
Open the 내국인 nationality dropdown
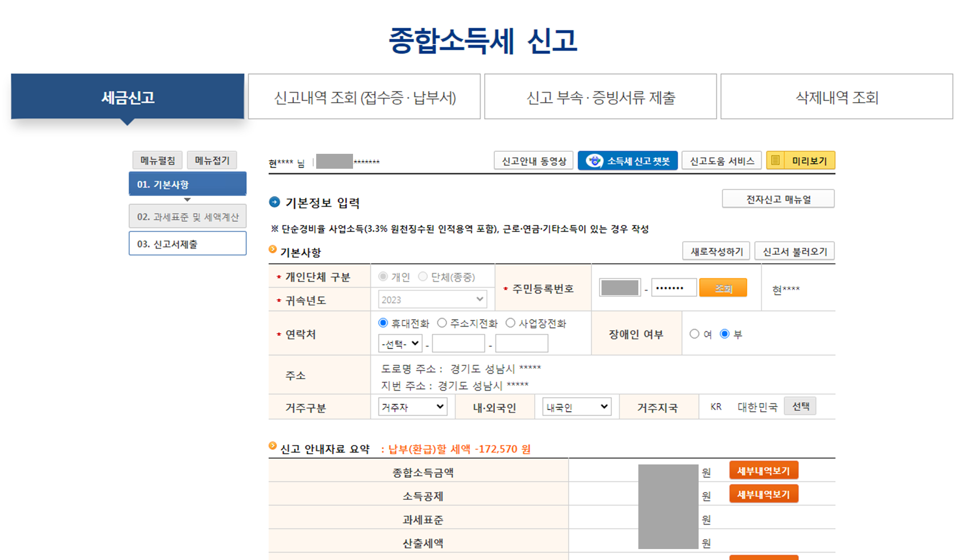coord(577,407)
